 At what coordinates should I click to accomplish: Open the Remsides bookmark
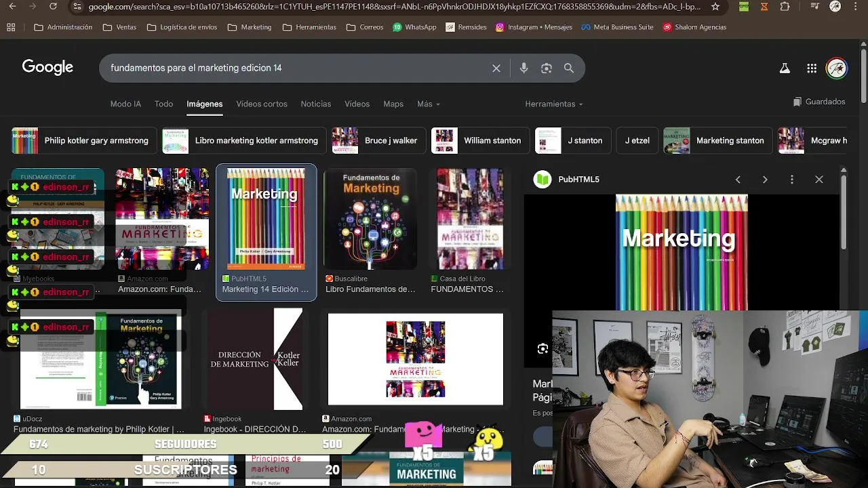point(466,27)
